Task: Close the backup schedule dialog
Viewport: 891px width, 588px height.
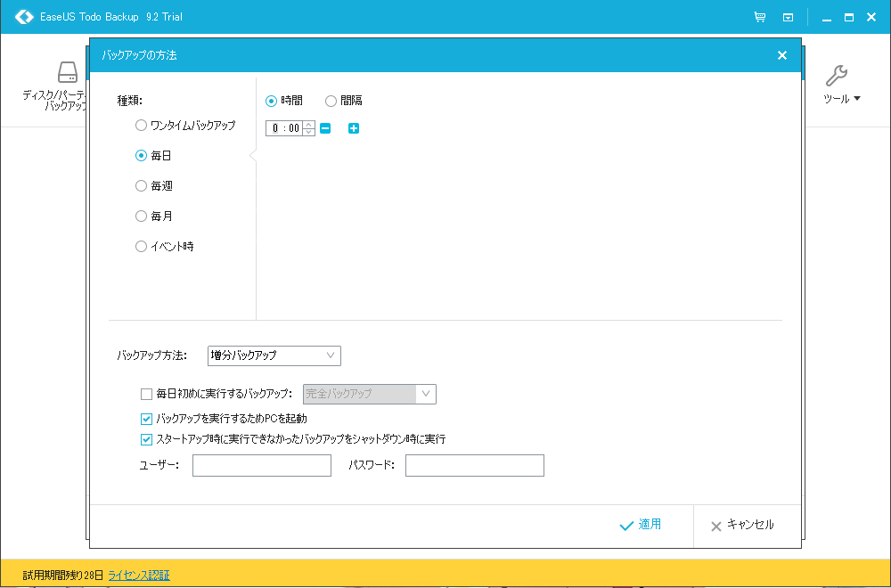Action: point(782,55)
